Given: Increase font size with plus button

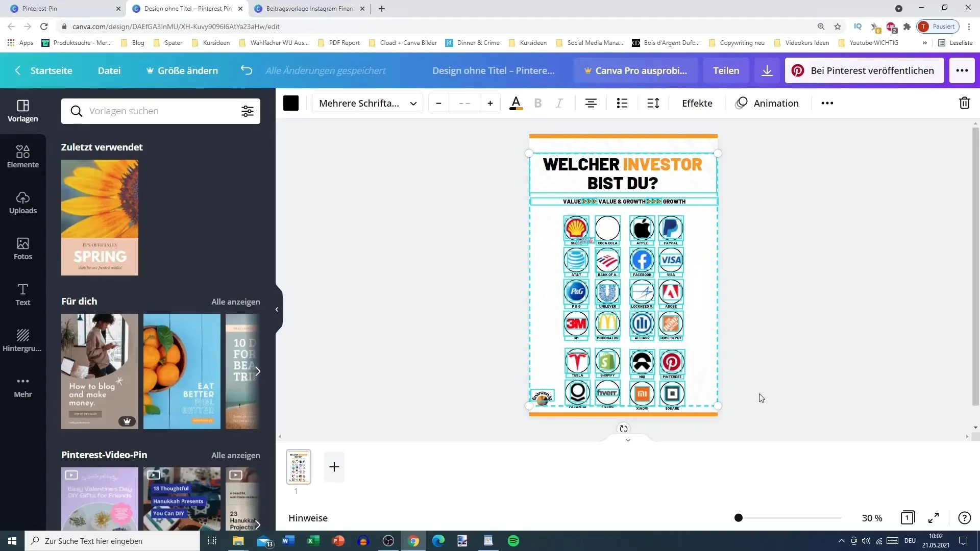Looking at the screenshot, I should point(490,103).
